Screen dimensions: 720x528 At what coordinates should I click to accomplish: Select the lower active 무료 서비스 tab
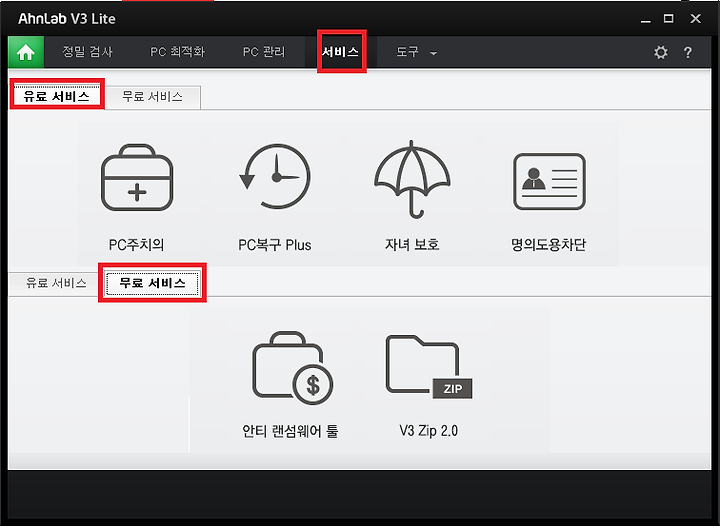pyautogui.click(x=152, y=283)
